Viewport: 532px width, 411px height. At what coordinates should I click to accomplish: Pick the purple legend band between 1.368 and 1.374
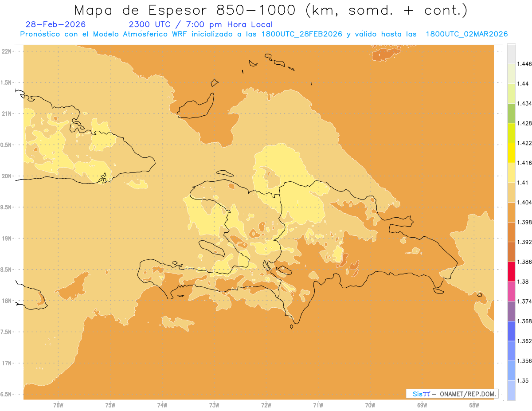click(511, 311)
